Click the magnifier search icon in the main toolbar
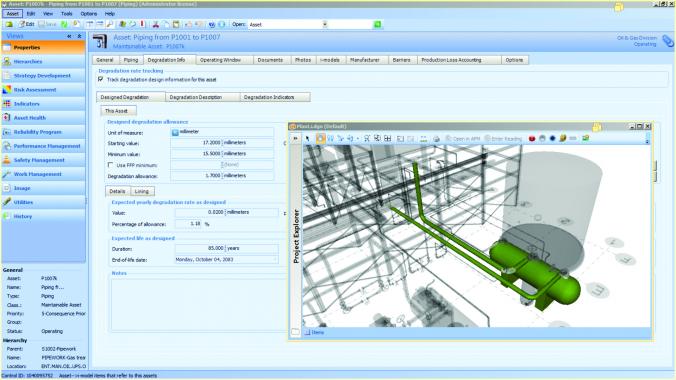The width and height of the screenshot is (676, 380). pyautogui.click(x=110, y=25)
